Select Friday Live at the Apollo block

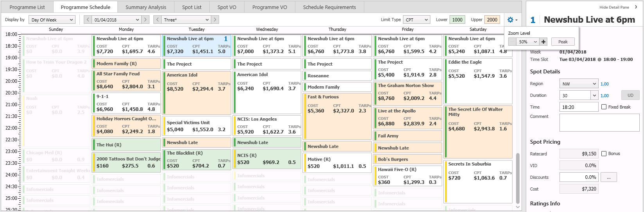point(408,118)
